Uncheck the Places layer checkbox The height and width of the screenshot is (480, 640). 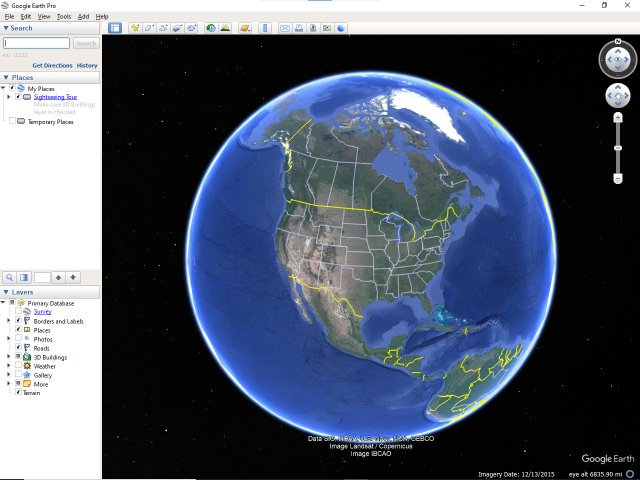[18, 330]
